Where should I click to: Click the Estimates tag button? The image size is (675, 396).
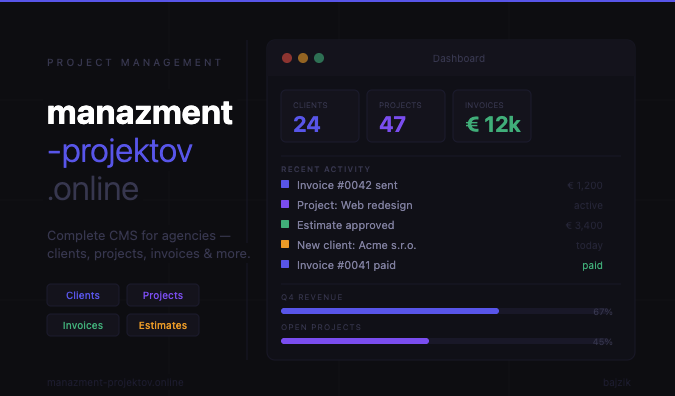pyautogui.click(x=163, y=325)
